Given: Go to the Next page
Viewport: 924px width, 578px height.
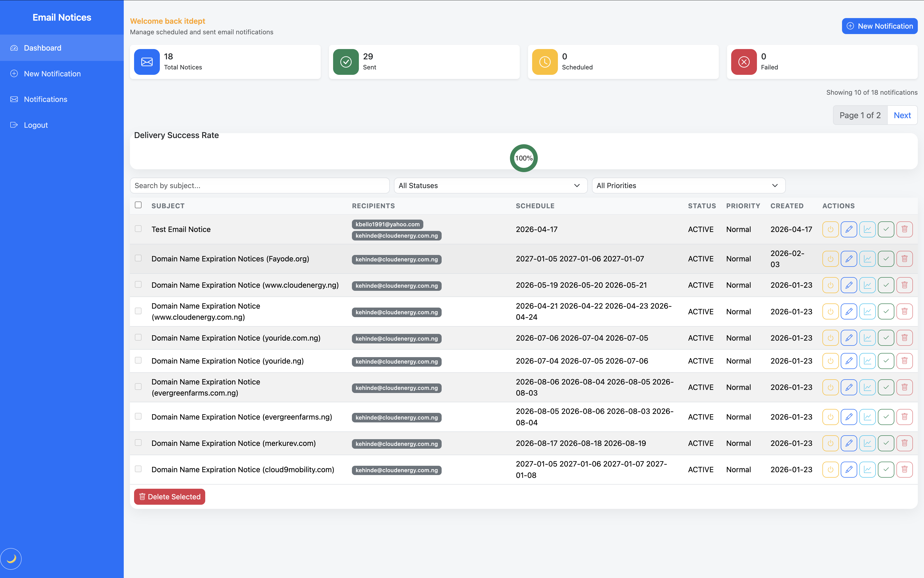Looking at the screenshot, I should (902, 115).
